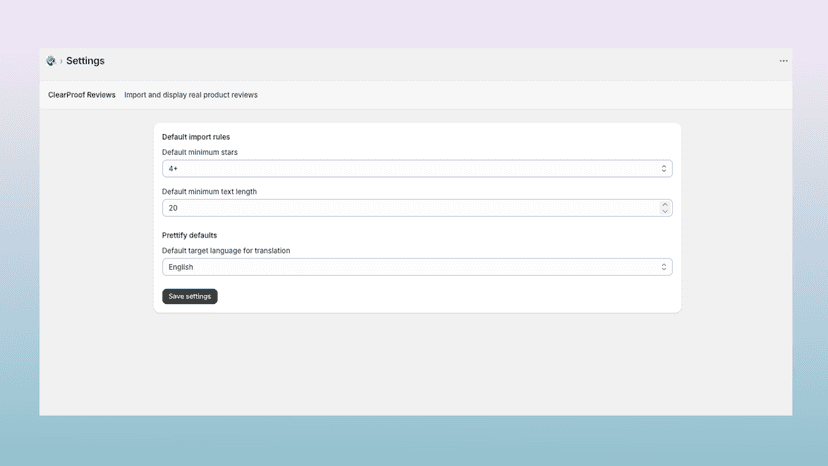Screen dimensions: 828x466
Task: Click the Default import rules heading
Action: pos(196,137)
